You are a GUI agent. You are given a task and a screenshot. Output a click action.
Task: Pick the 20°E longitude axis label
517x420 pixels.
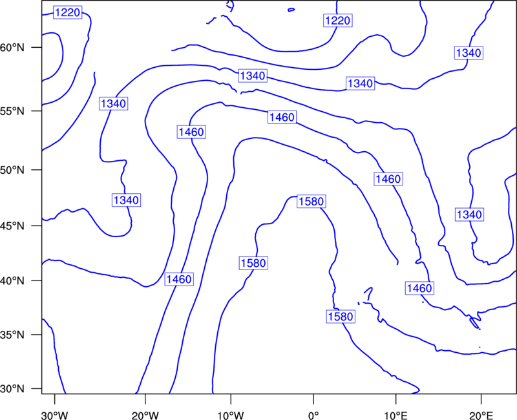[x=481, y=415]
